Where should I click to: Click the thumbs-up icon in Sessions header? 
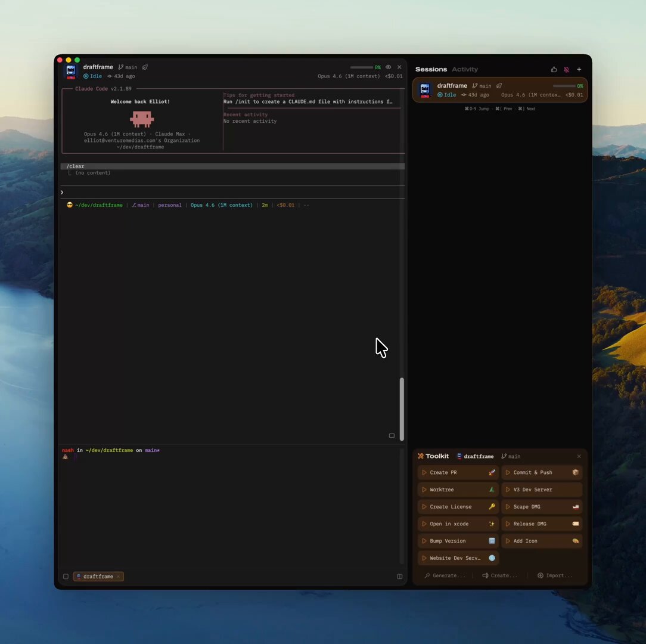click(554, 70)
